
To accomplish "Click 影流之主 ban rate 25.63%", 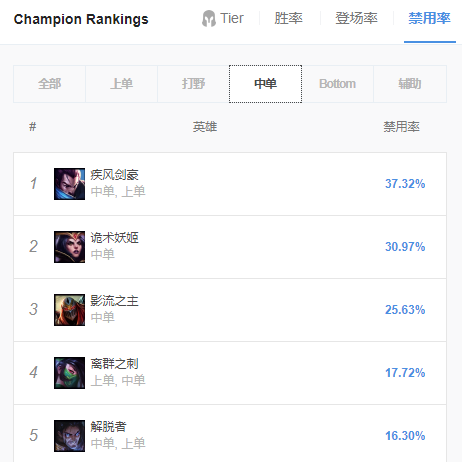I will pos(405,310).
